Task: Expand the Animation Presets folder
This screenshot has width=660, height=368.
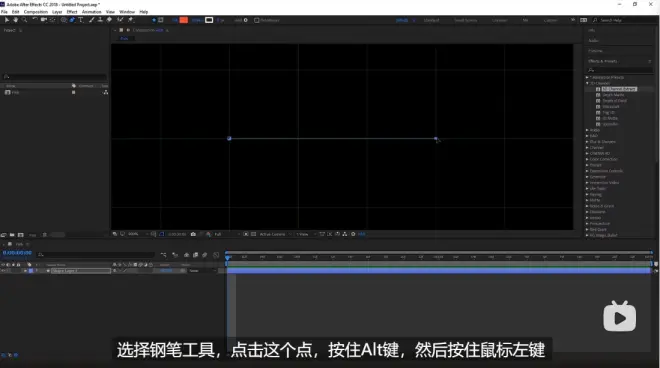Action: [587, 77]
